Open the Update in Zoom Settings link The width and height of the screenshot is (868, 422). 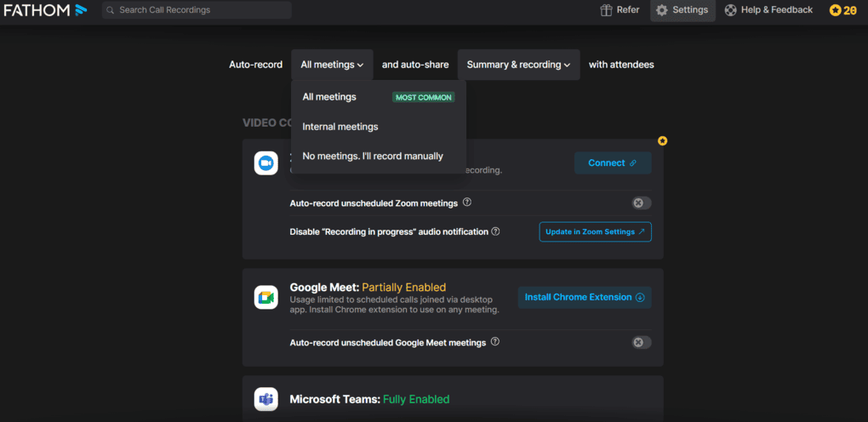click(595, 231)
